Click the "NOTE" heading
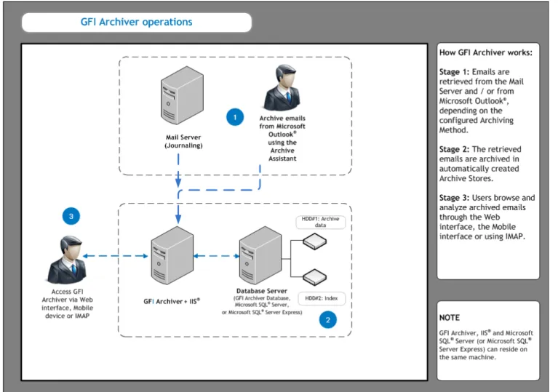Viewport: 558px width, 392px height. coord(450,318)
